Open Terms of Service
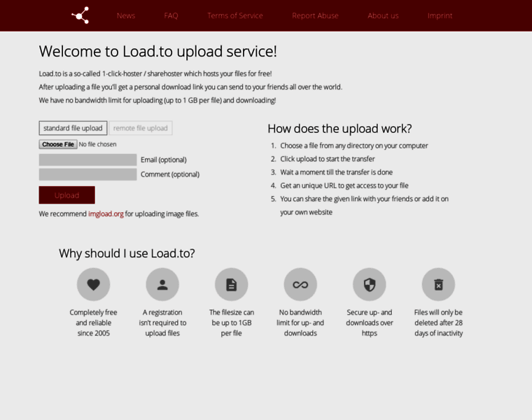Screen dimensions: 532x420 [x=235, y=15]
